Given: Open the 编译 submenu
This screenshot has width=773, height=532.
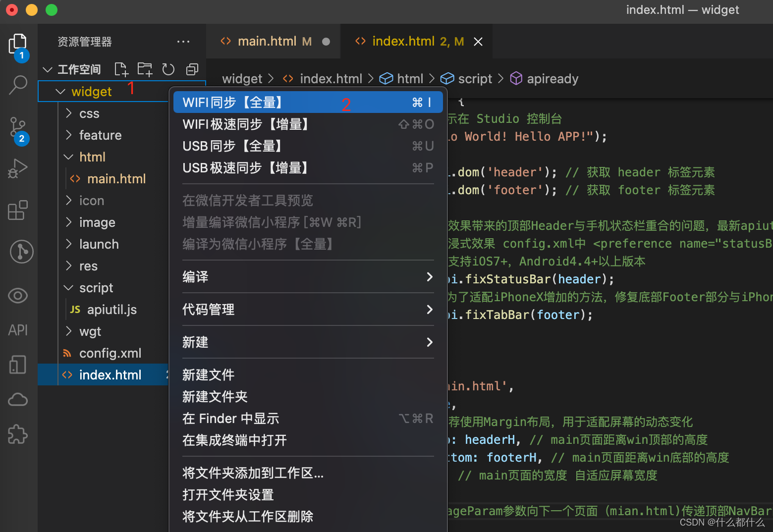Looking at the screenshot, I should (308, 277).
